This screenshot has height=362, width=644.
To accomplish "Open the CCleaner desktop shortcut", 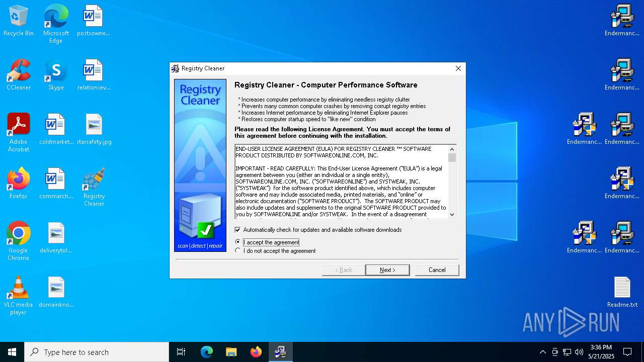I will tap(19, 75).
